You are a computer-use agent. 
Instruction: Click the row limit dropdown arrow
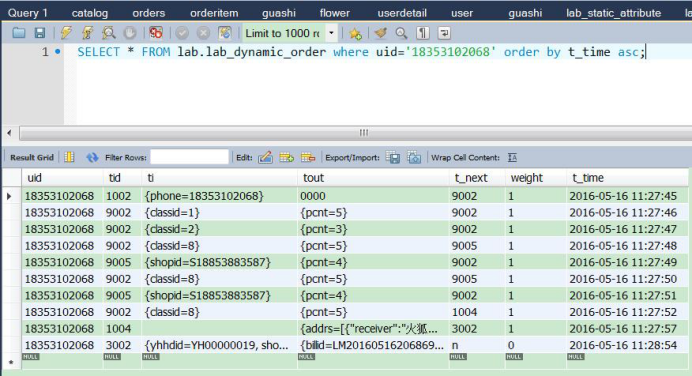(331, 33)
